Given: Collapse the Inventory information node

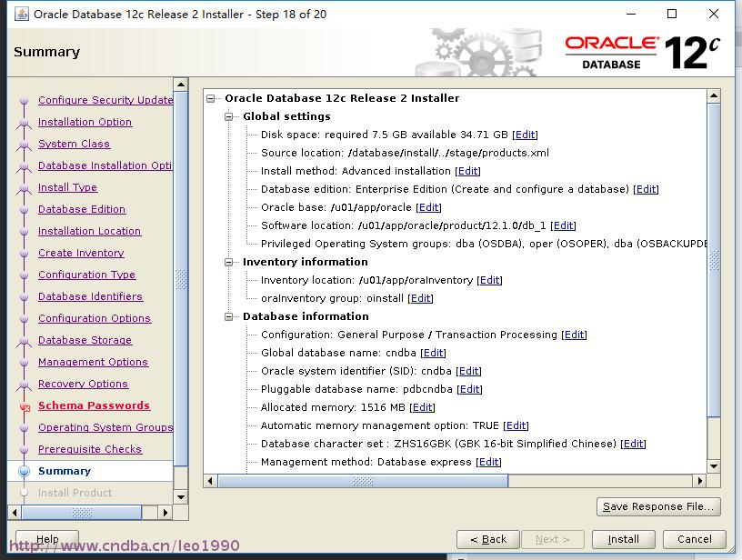Looking at the screenshot, I should click(229, 262).
